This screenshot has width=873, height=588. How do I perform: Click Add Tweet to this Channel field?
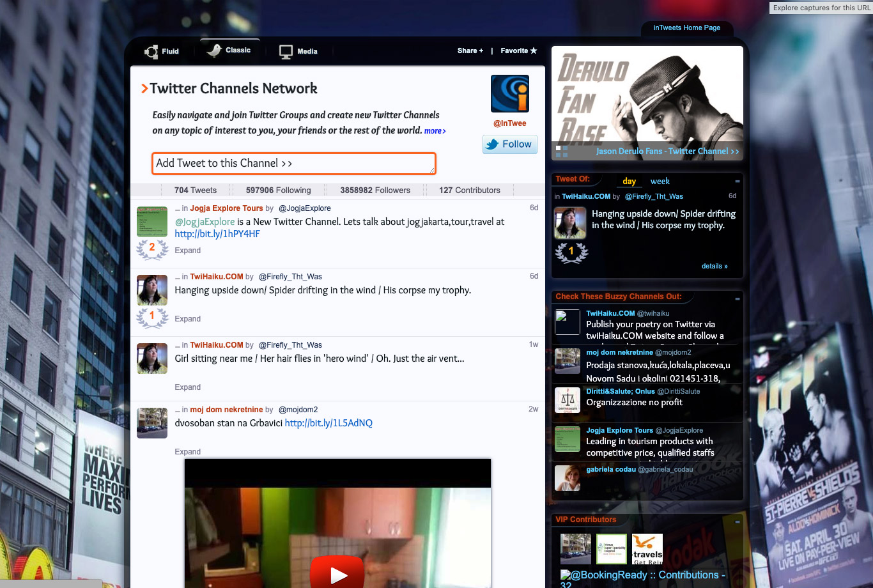(x=294, y=163)
